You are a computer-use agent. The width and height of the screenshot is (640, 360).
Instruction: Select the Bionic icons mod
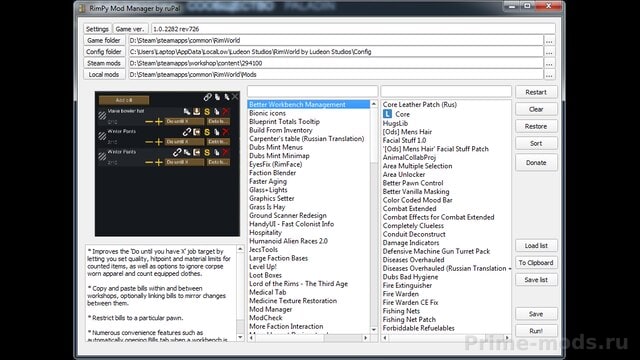[267, 113]
